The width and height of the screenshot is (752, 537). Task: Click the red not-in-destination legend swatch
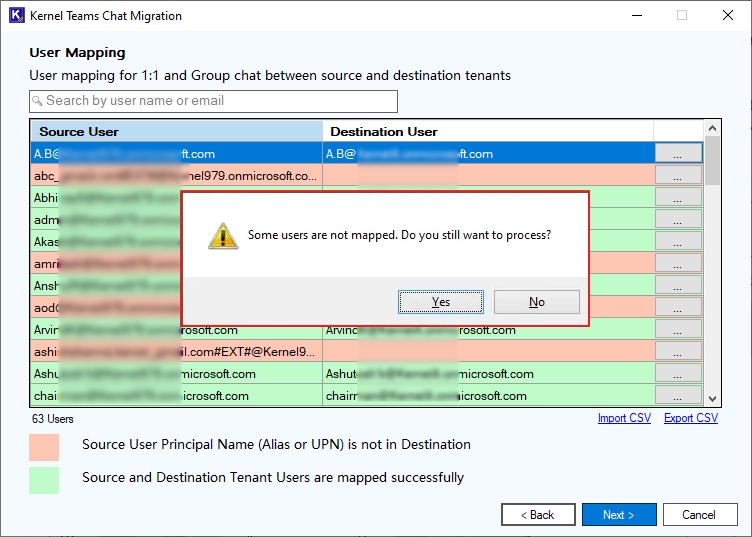44,447
